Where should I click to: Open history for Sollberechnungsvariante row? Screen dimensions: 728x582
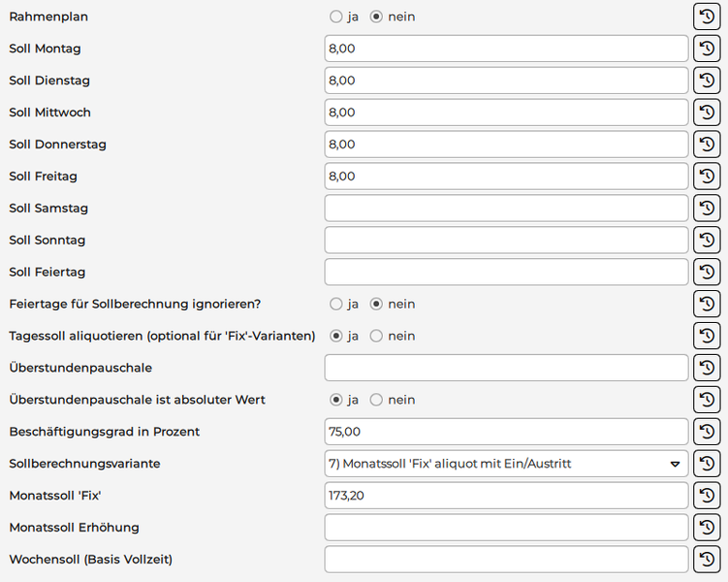(707, 464)
